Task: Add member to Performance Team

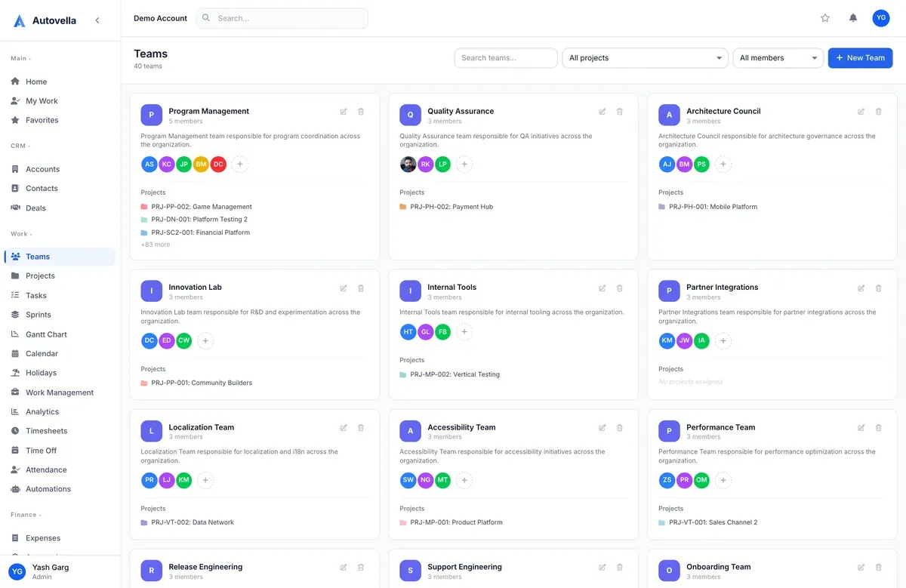Action: [x=723, y=480]
